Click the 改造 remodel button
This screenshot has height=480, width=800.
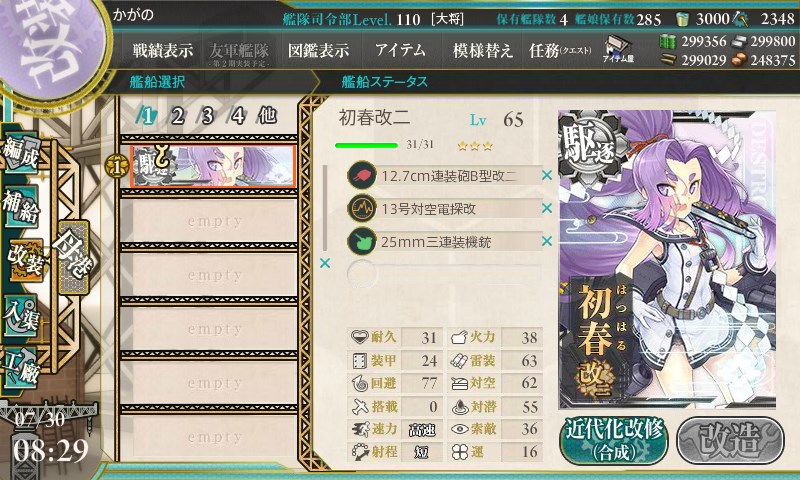coord(730,441)
